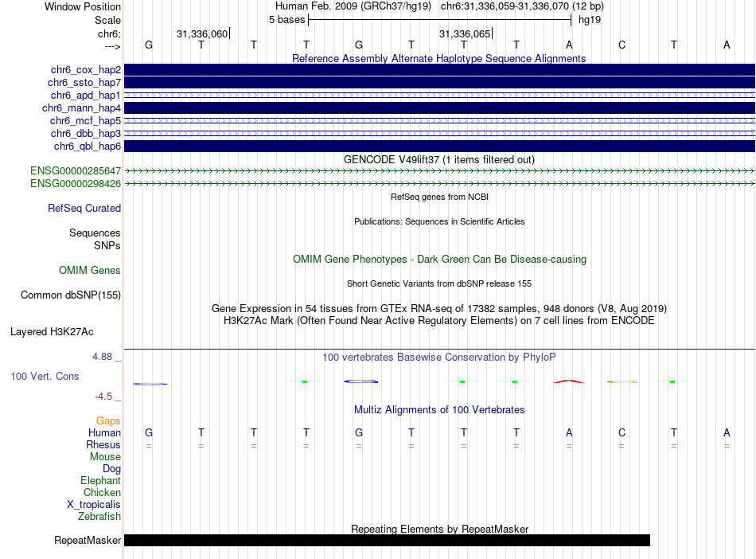The image size is (756, 559).
Task: Open gene label ENSG00000285647
Action: tap(76, 170)
